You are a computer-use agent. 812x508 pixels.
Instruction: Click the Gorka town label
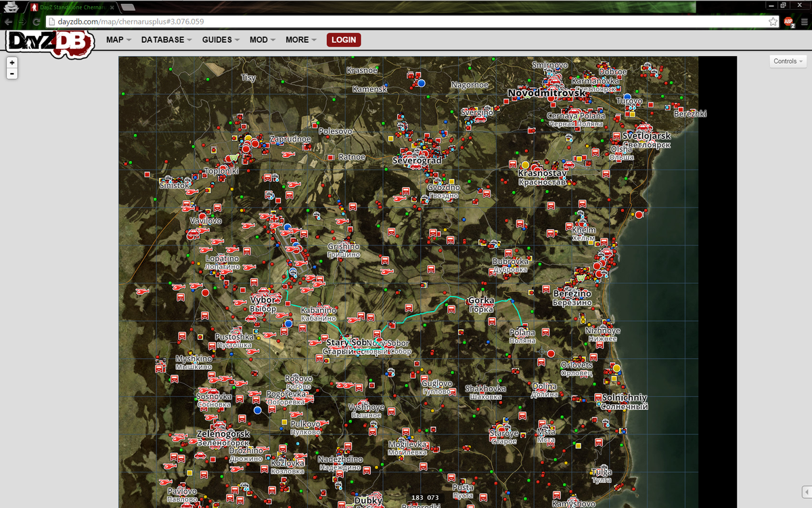point(481,301)
